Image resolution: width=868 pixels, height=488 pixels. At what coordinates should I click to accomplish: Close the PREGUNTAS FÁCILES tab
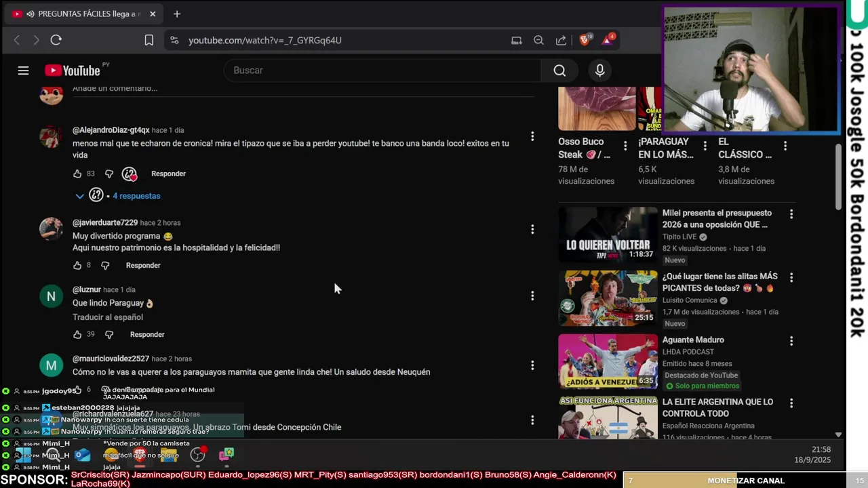(153, 14)
